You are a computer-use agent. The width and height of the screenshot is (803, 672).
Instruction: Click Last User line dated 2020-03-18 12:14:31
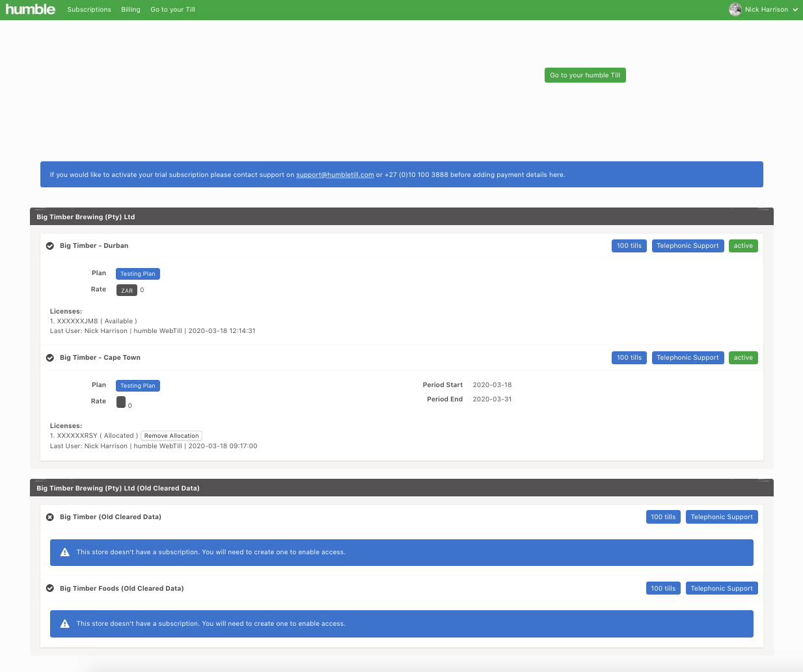[x=153, y=331]
